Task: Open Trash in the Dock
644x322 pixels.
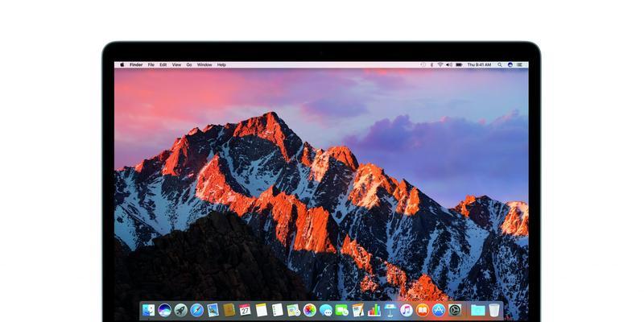Action: [x=494, y=310]
